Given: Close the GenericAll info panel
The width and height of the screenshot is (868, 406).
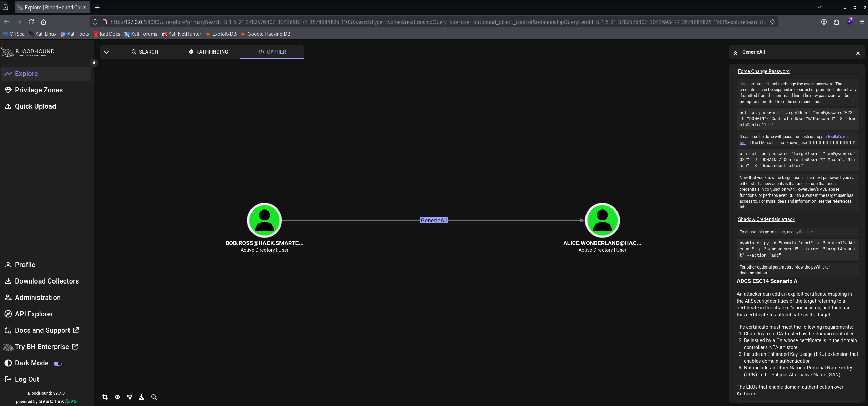Looking at the screenshot, I should click(858, 53).
